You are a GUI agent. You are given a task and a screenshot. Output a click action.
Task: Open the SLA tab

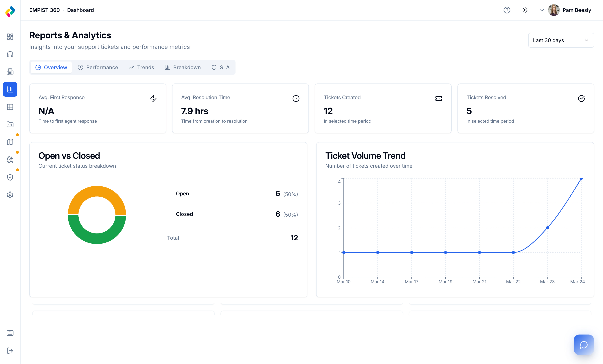(220, 67)
